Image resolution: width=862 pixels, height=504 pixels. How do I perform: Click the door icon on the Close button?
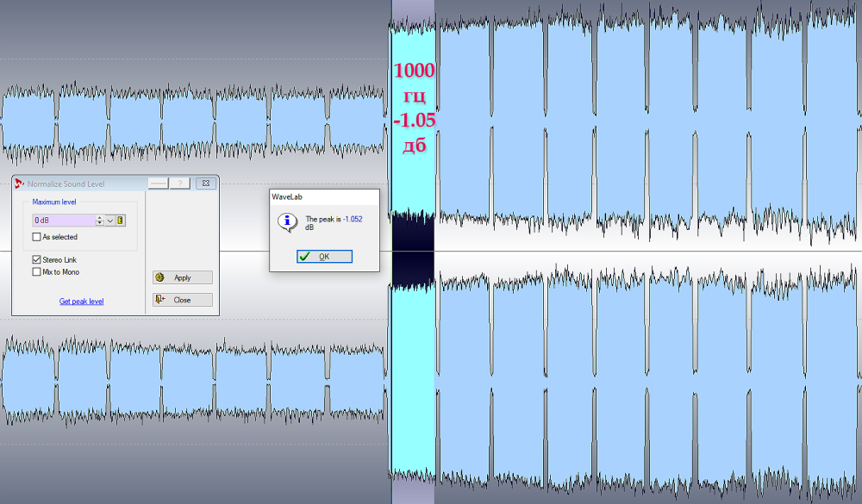pyautogui.click(x=160, y=300)
